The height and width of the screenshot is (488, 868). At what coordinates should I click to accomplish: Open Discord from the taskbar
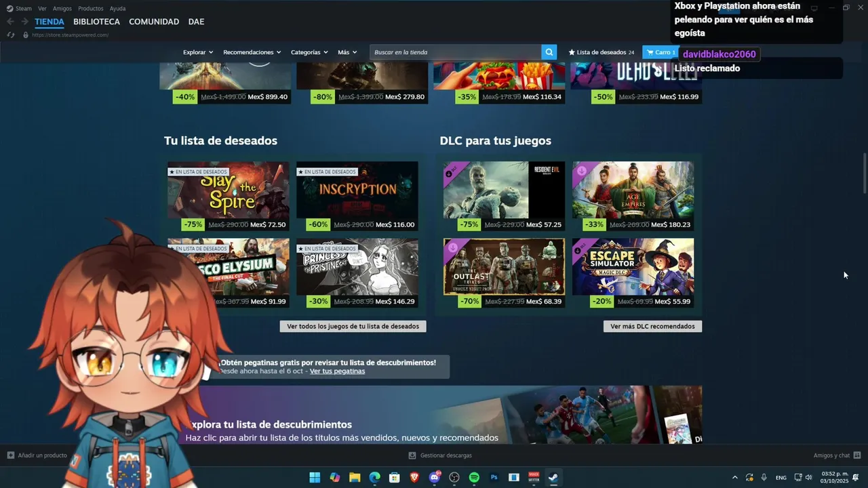click(435, 477)
